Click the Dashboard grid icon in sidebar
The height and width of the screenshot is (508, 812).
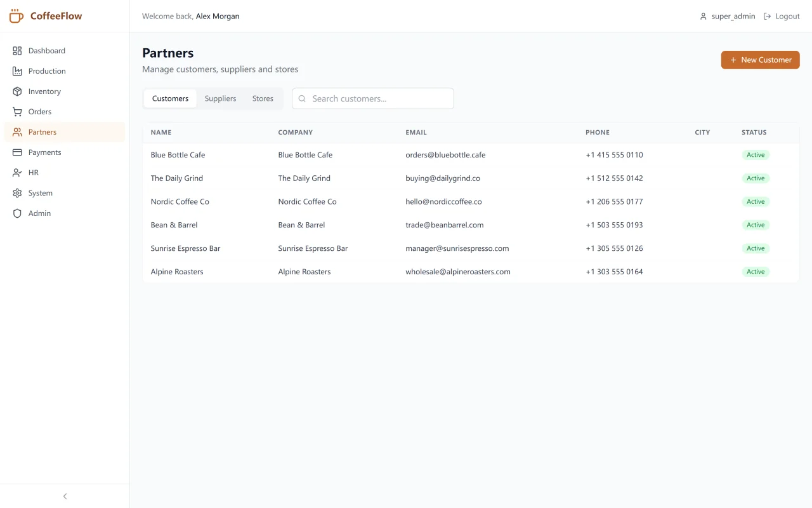(x=17, y=51)
